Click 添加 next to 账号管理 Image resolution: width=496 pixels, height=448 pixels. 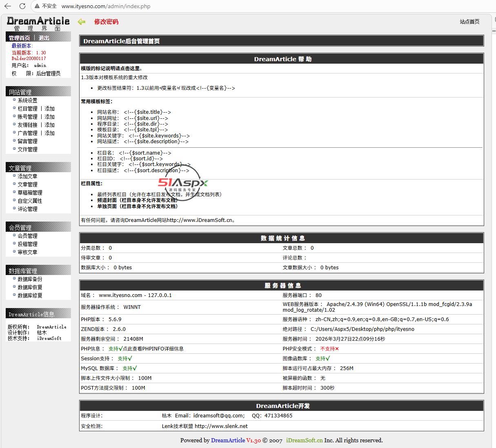point(50,117)
